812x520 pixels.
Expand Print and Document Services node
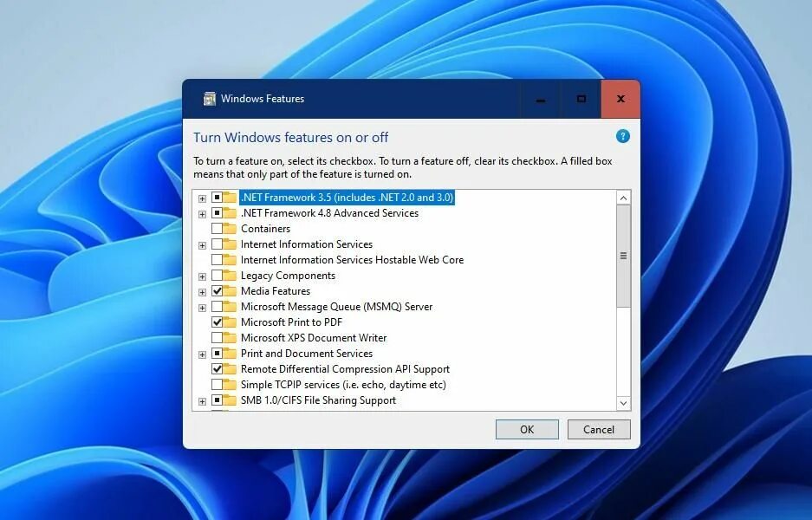202,354
